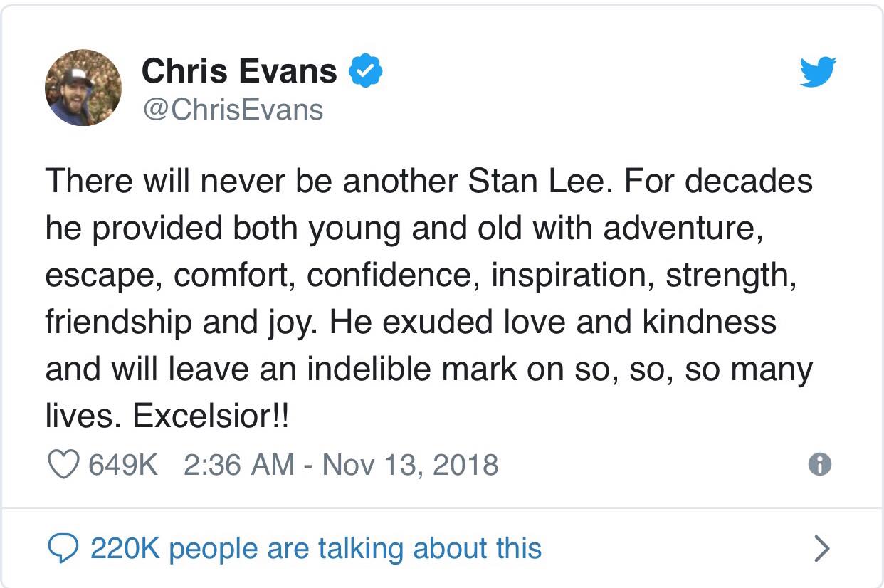Click the 2:36 AM time text
The width and height of the screenshot is (884, 588).
point(238,465)
